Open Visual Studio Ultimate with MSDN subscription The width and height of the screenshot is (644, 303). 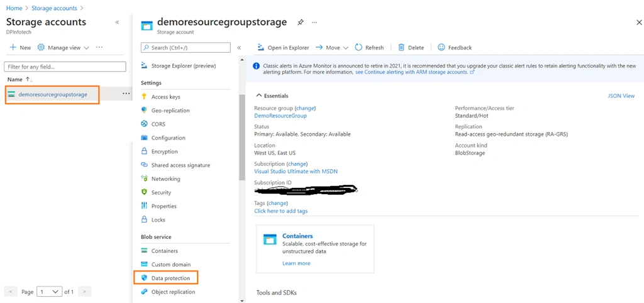coord(296,171)
